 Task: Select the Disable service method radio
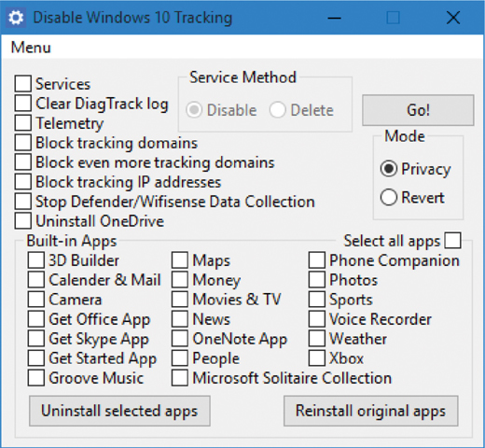pyautogui.click(x=194, y=110)
